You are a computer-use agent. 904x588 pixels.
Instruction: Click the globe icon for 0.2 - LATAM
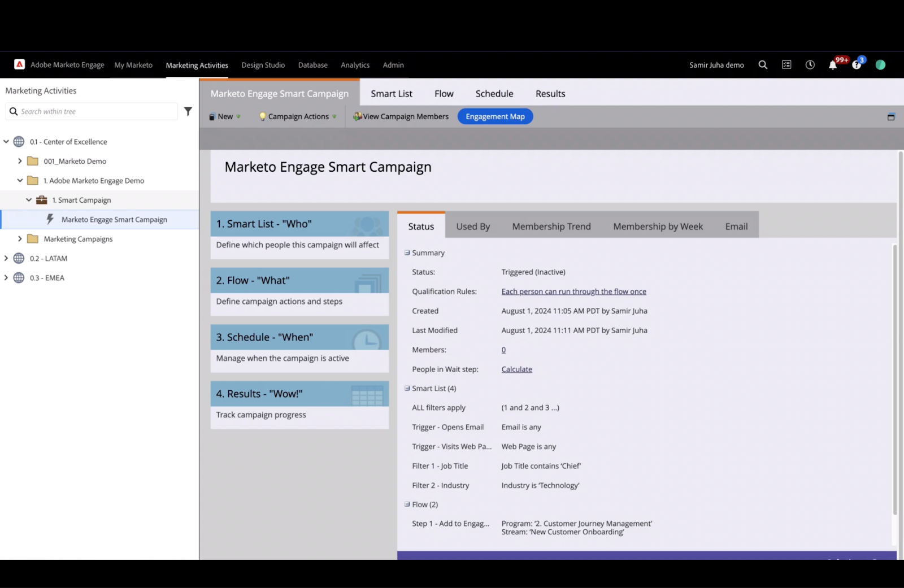pos(19,258)
